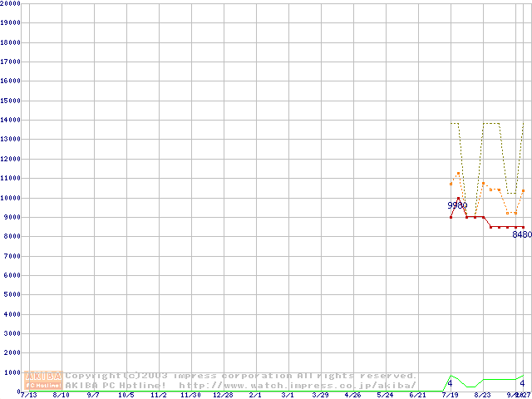The width and height of the screenshot is (532, 399).
Task: Select the 7/13 date label on x-axis
Action: pyautogui.click(x=29, y=395)
